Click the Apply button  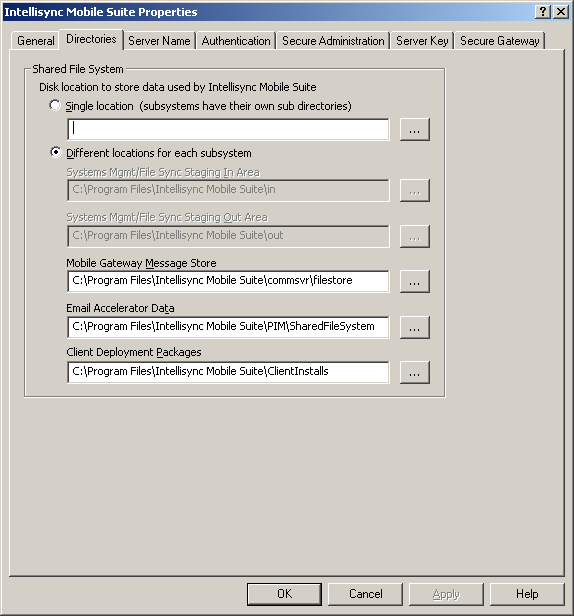point(446,594)
